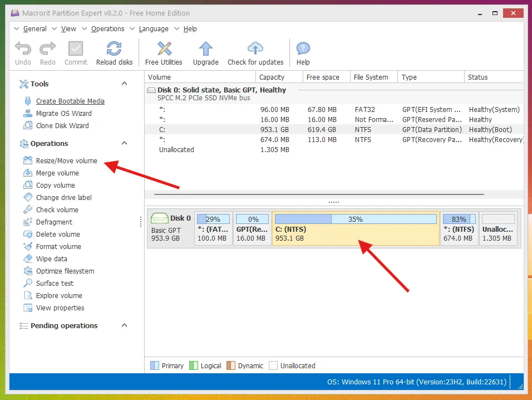Collapse the Operations section chevron
The width and height of the screenshot is (532, 400).
124,143
